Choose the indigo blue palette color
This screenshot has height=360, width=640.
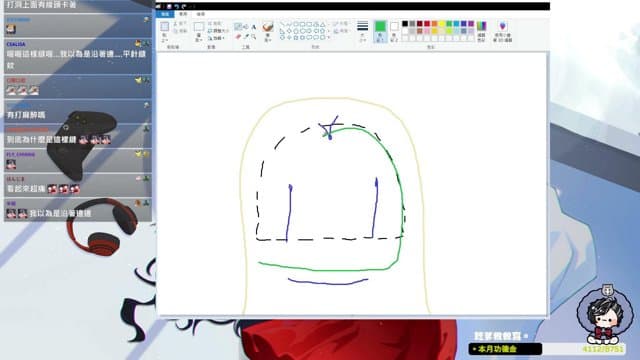[464, 24]
